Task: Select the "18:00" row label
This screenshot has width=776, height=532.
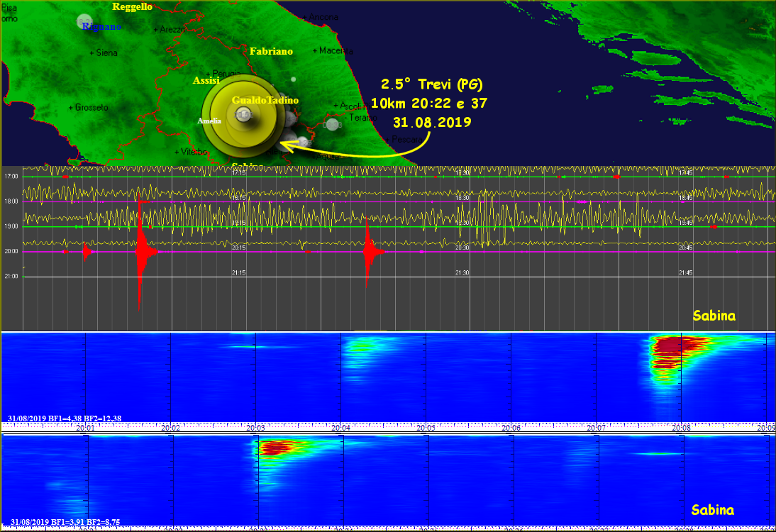Action: [x=11, y=201]
